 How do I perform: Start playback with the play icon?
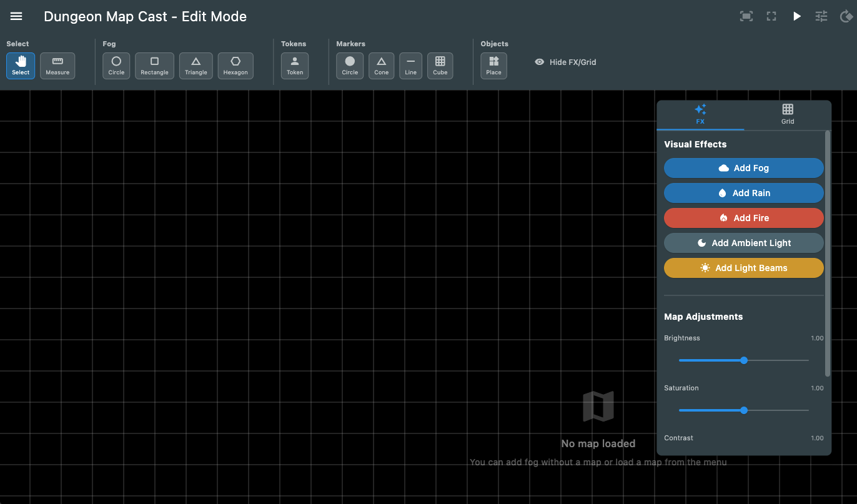(x=796, y=16)
